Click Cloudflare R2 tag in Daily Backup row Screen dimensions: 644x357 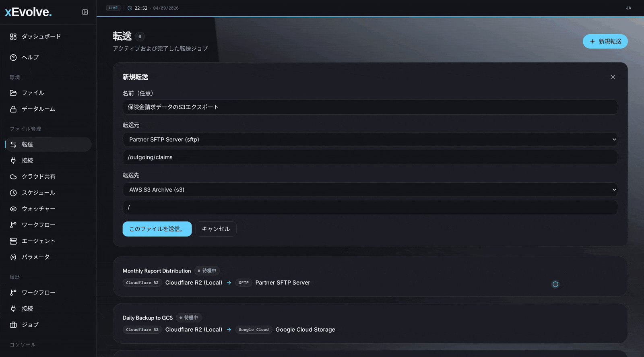(x=142, y=330)
